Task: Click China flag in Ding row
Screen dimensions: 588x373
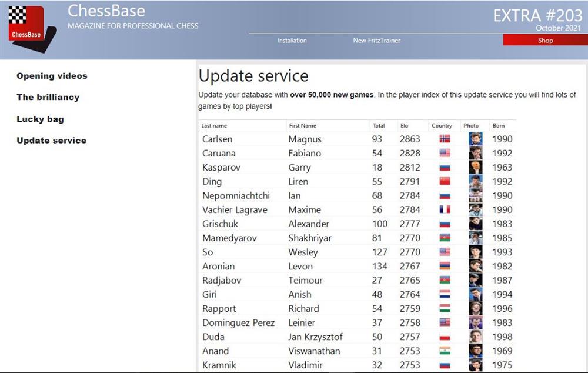Action: [445, 181]
